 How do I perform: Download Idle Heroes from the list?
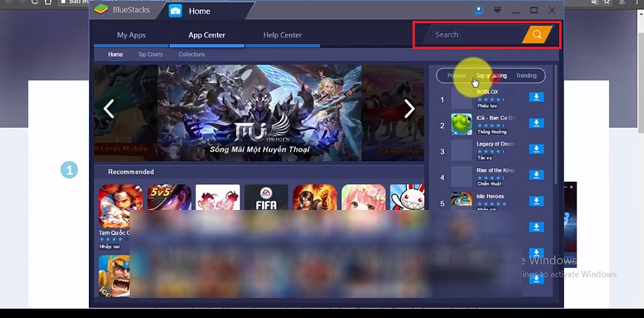537,202
